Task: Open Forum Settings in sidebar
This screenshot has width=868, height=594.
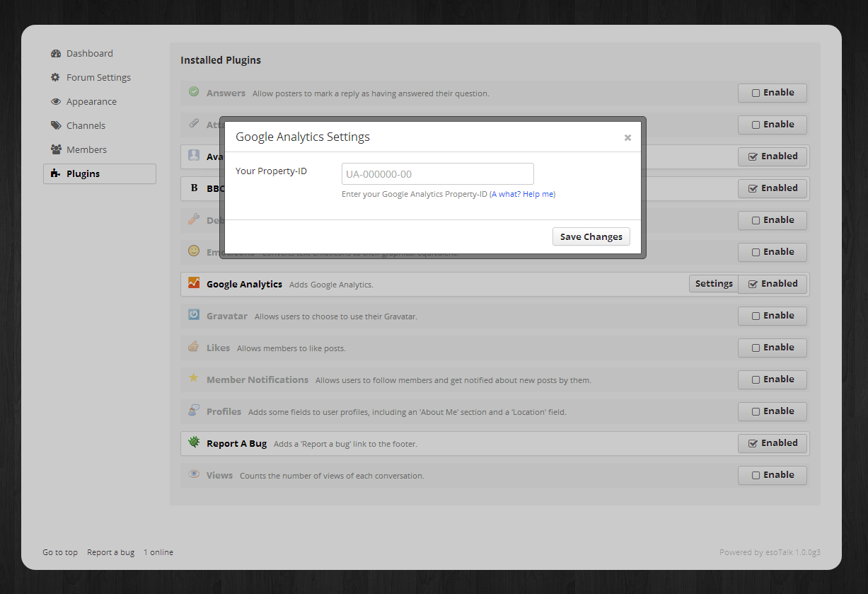Action: coord(100,78)
